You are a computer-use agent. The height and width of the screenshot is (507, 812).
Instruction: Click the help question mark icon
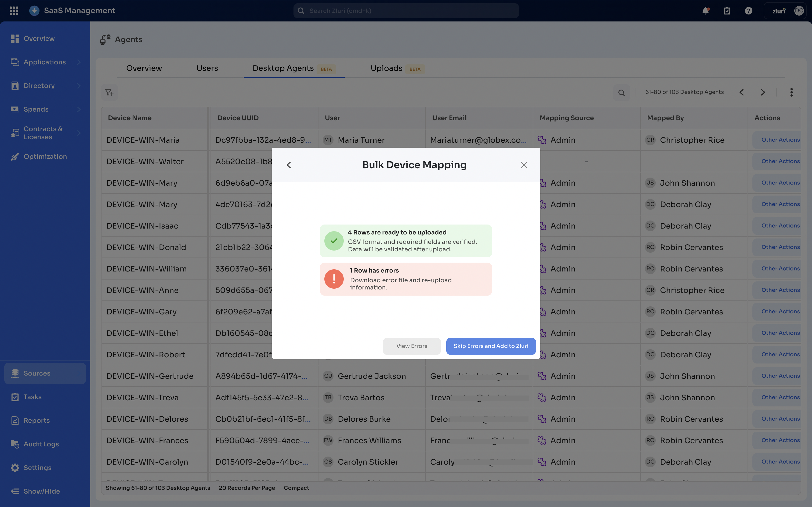click(x=748, y=11)
